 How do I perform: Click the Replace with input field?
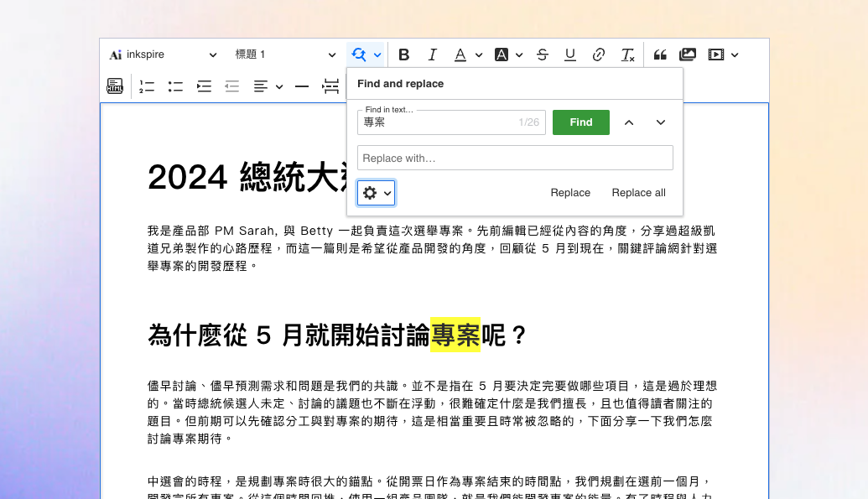pyautogui.click(x=515, y=158)
